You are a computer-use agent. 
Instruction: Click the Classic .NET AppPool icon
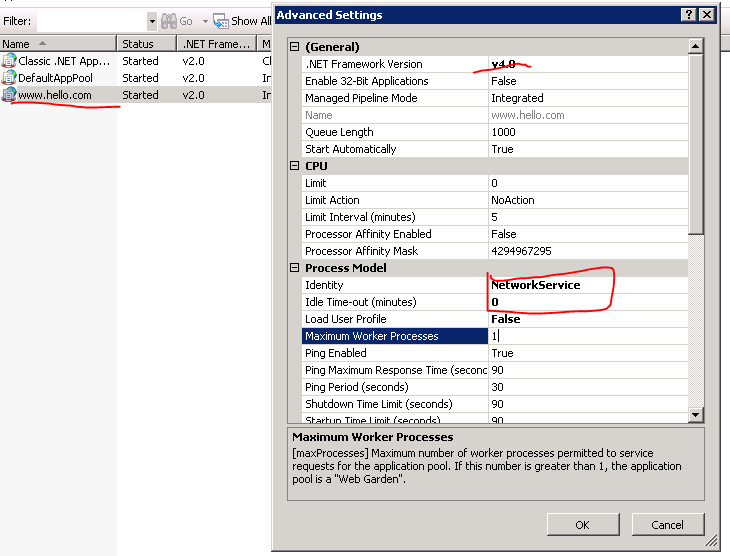pos(9,61)
